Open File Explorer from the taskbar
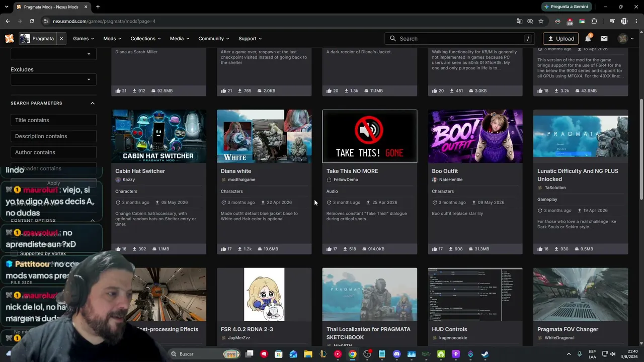644x362 pixels. point(308,354)
